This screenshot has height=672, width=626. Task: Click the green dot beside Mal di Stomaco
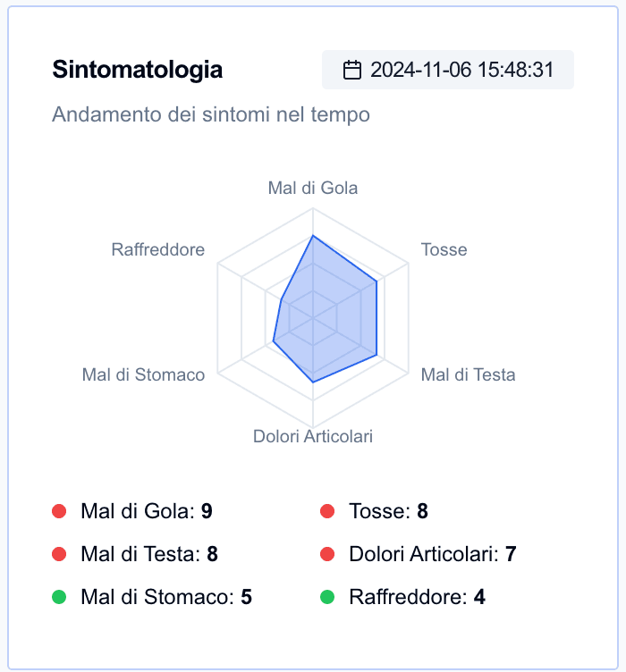(59, 597)
